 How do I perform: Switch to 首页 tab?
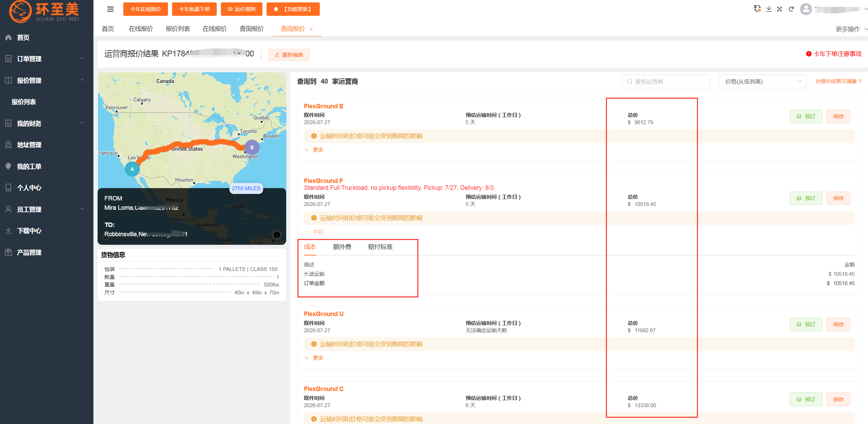108,29
